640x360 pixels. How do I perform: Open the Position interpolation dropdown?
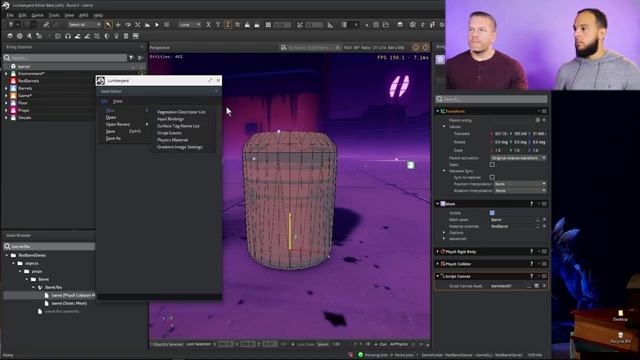520,184
